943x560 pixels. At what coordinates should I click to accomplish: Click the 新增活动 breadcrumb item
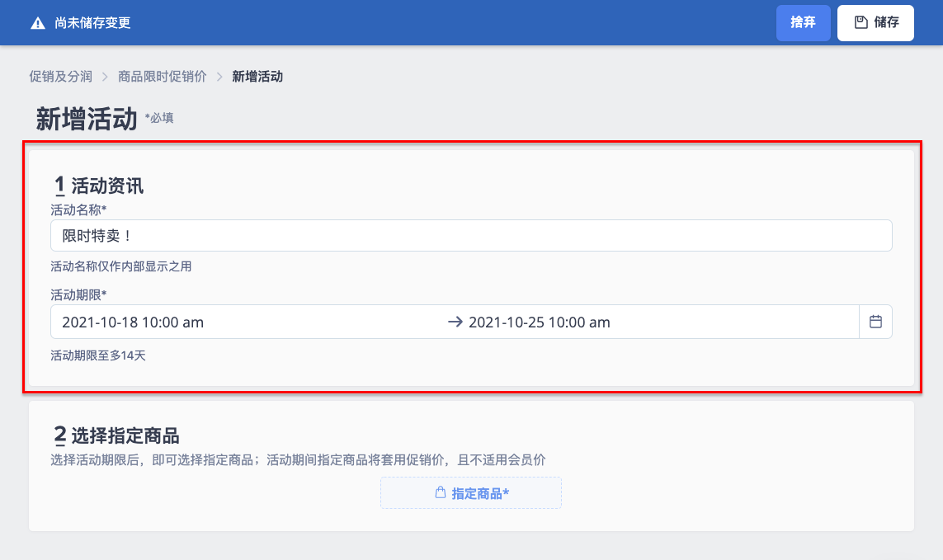point(257,77)
